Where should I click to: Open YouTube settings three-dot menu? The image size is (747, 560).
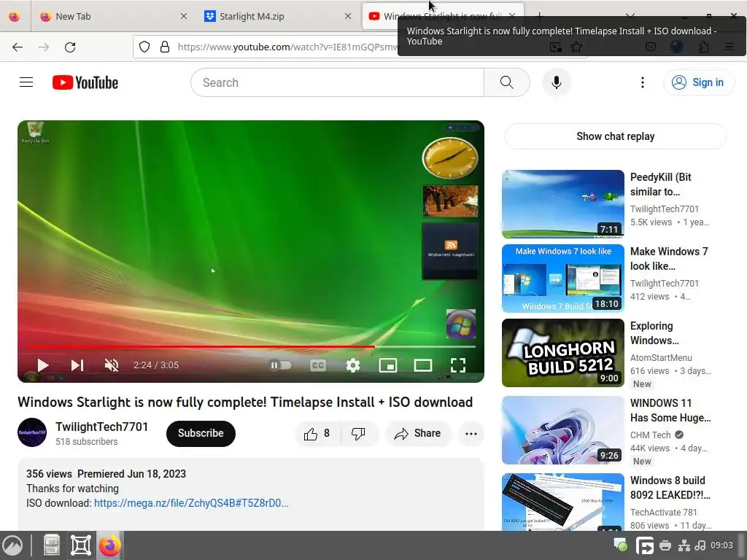(642, 82)
